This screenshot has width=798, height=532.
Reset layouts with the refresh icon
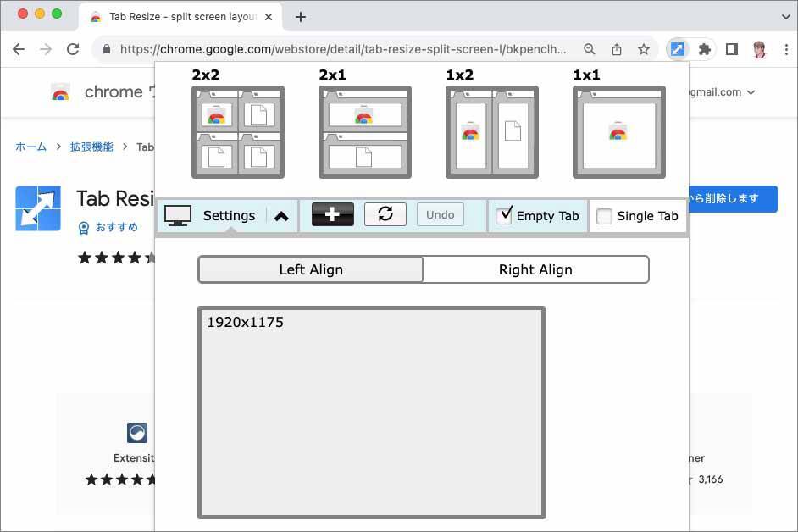[x=385, y=214]
